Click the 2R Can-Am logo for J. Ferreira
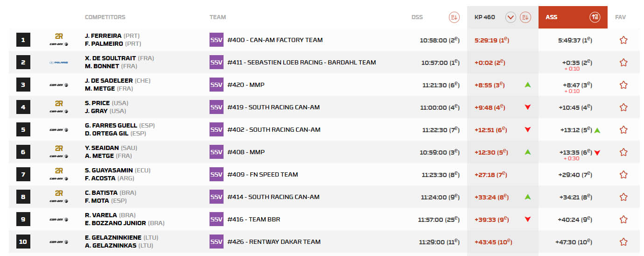Viewport: 644px width, 256px height. coord(59,40)
